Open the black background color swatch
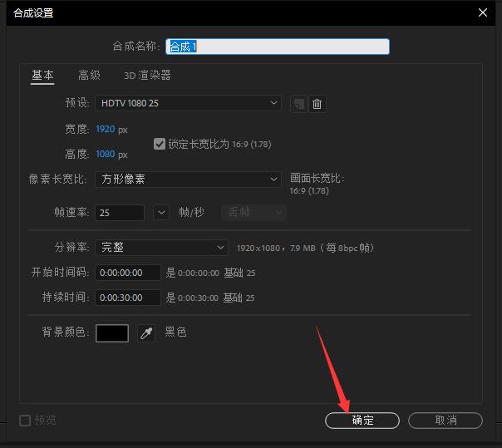This screenshot has width=502, height=448. pos(112,333)
